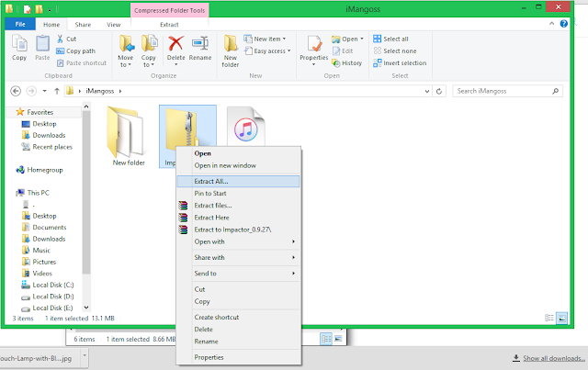The image size is (588, 370).
Task: Click the red X Delete ribbon icon
Action: [x=175, y=44]
